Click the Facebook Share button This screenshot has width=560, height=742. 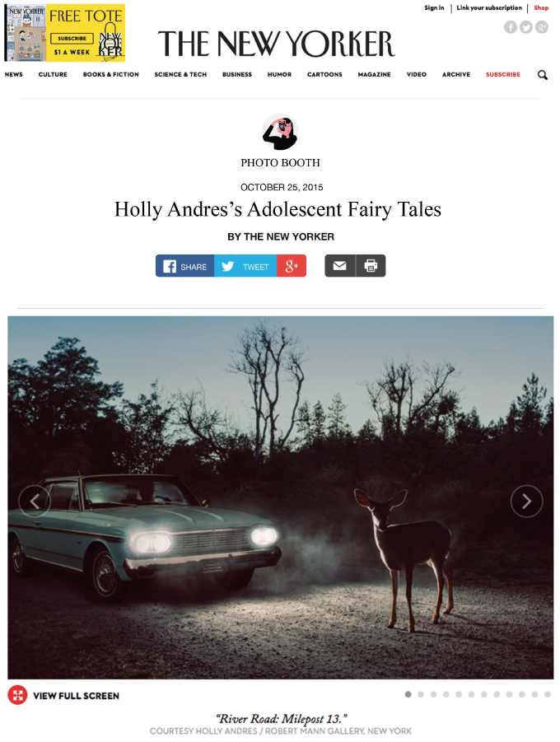point(185,266)
